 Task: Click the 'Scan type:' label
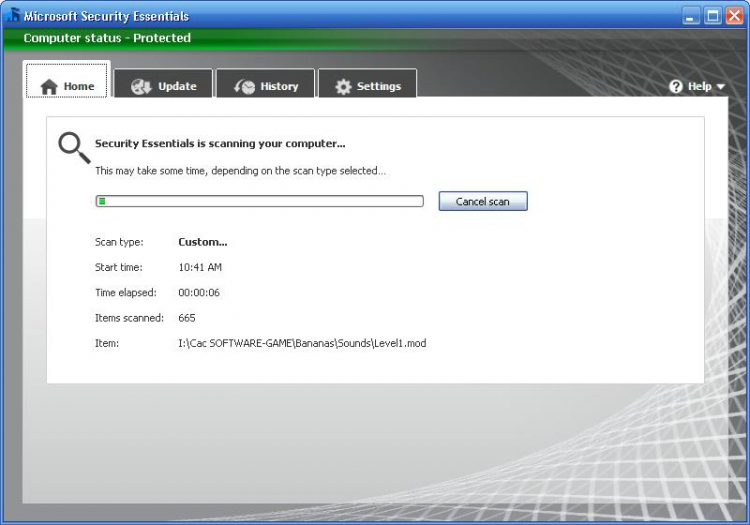119,242
